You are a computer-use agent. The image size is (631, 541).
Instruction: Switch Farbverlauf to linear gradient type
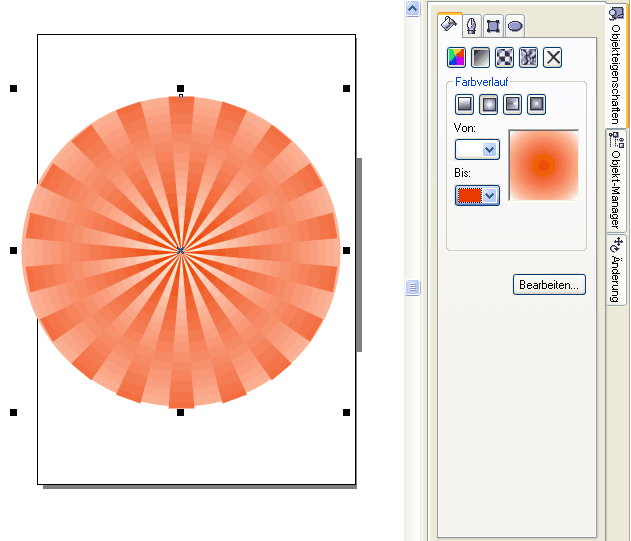coord(465,103)
